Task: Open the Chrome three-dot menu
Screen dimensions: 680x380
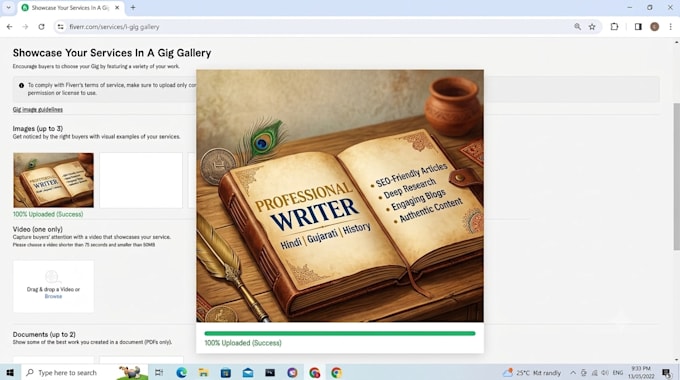Action: point(670,27)
